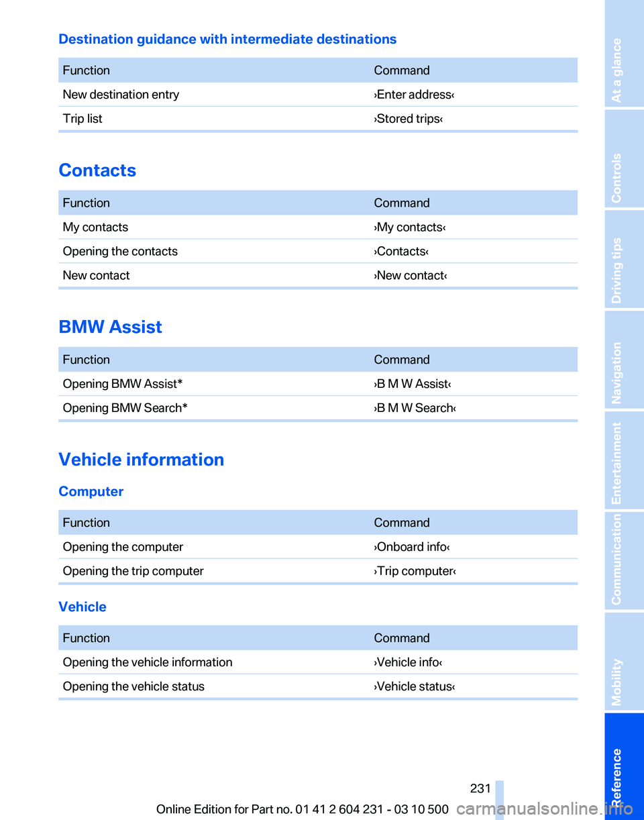Viewport: 644px width, 820px height.
Task: Click the Contacts section heading
Action: 97,170
